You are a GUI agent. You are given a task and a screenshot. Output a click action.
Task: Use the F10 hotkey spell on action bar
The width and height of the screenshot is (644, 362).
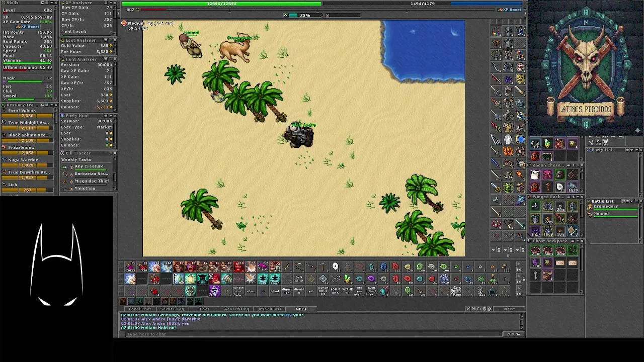click(239, 267)
